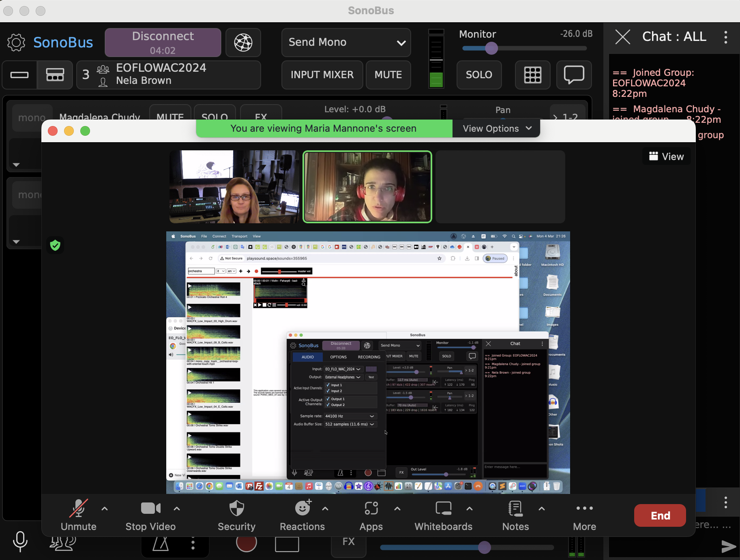Unmute the microphone in Zoom
The height and width of the screenshot is (560, 740).
pos(78,508)
